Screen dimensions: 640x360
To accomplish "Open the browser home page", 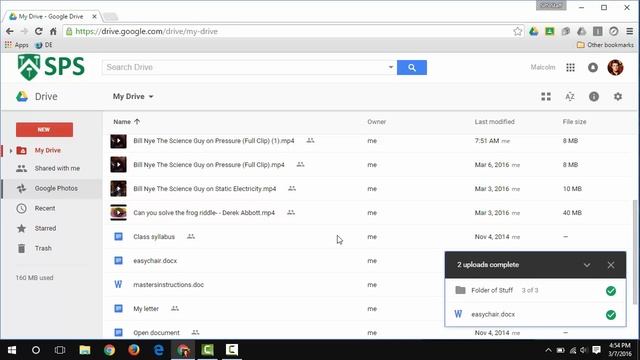I will pyautogui.click(x=53, y=31).
